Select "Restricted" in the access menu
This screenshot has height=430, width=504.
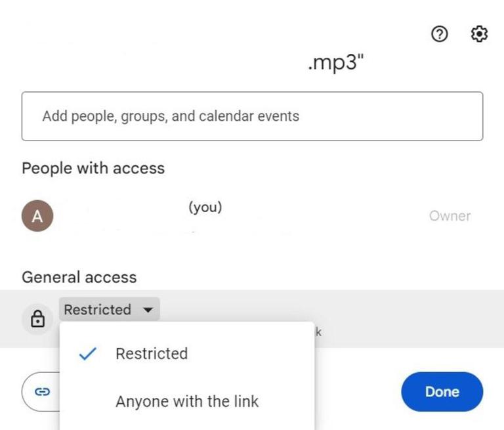click(152, 354)
